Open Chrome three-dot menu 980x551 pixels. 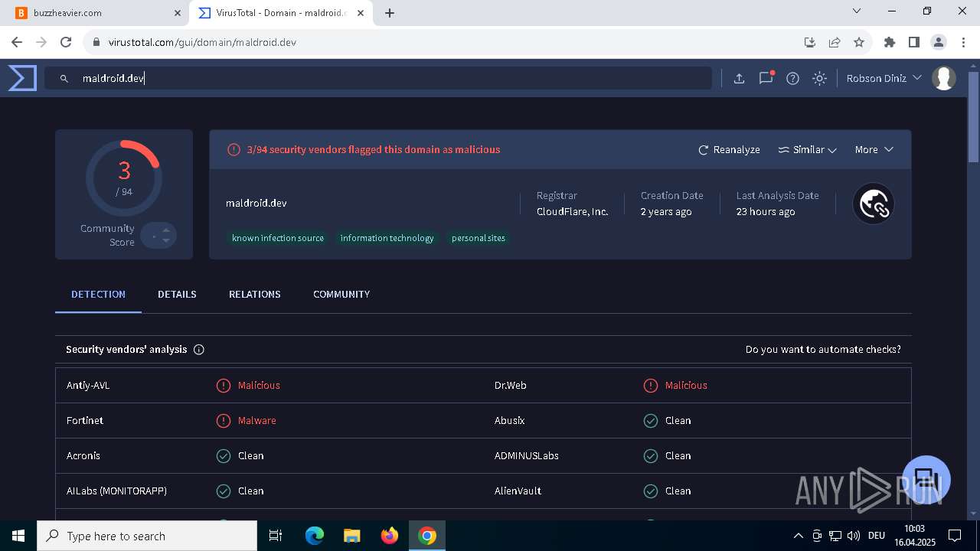click(963, 42)
